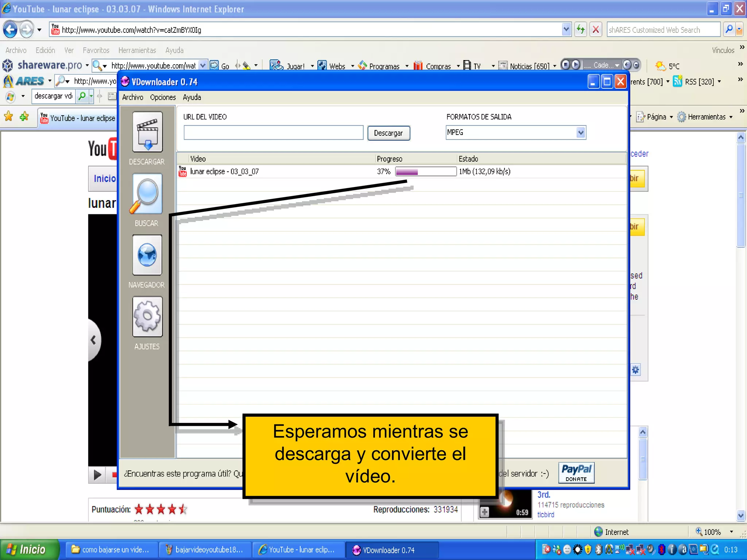Click the Internet Explorer back arrow
The image size is (747, 560).
pyautogui.click(x=11, y=30)
